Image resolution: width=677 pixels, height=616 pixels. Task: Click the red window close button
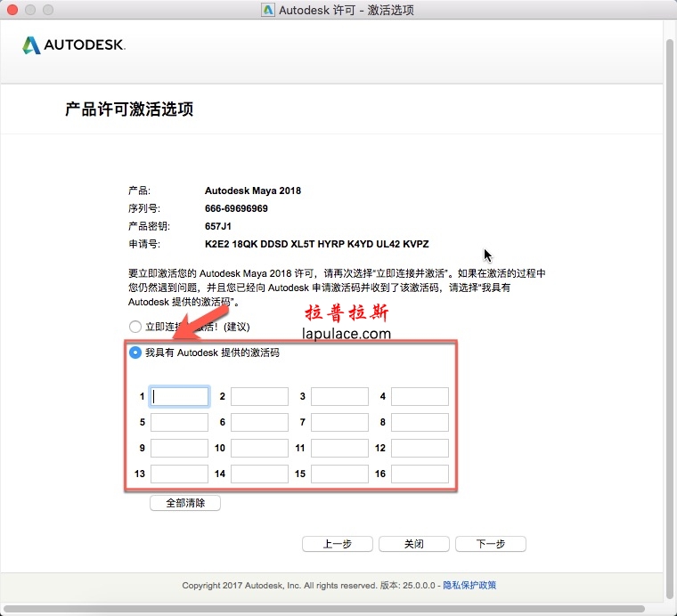pos(12,10)
